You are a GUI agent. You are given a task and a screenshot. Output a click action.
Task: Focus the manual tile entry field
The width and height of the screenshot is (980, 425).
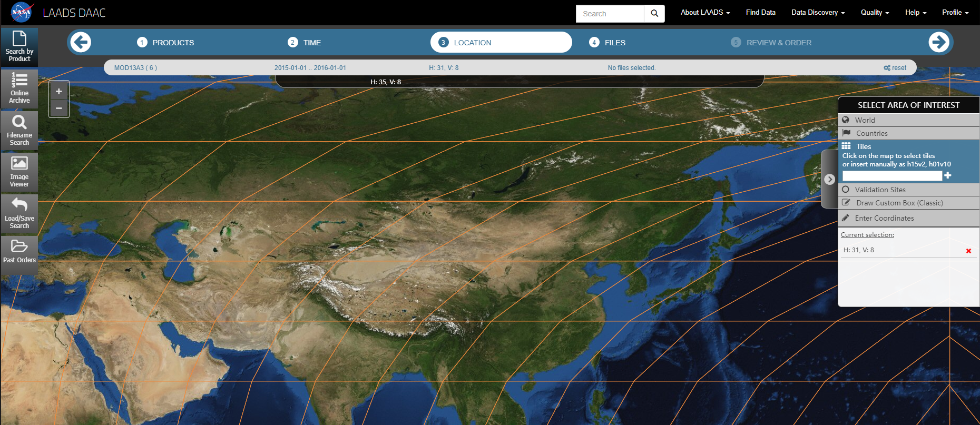pyautogui.click(x=892, y=176)
